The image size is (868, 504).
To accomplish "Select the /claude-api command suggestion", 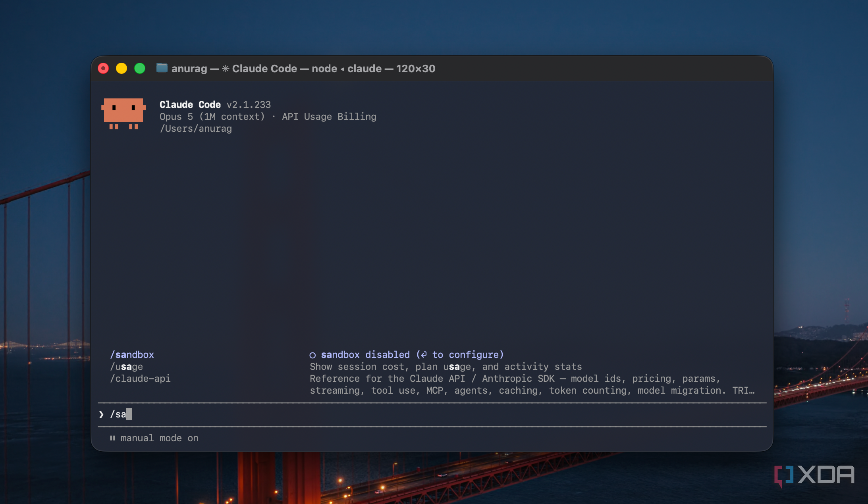I will coord(140,379).
